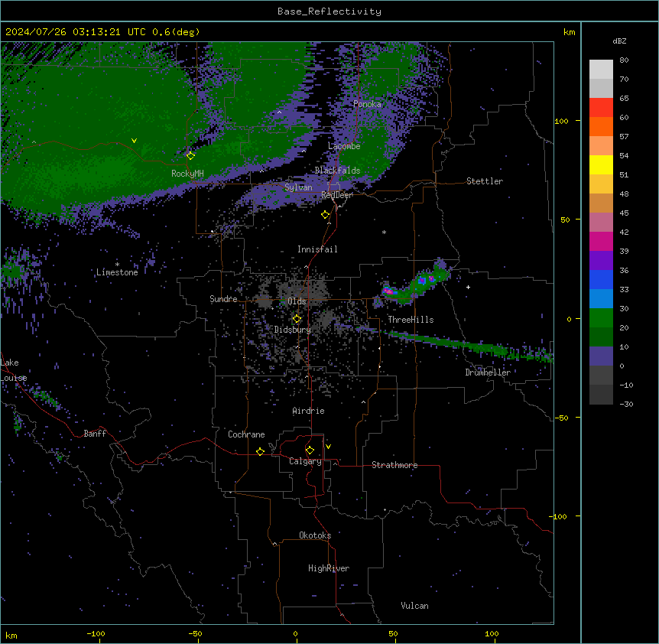Click the RockyMH town label

click(x=187, y=174)
